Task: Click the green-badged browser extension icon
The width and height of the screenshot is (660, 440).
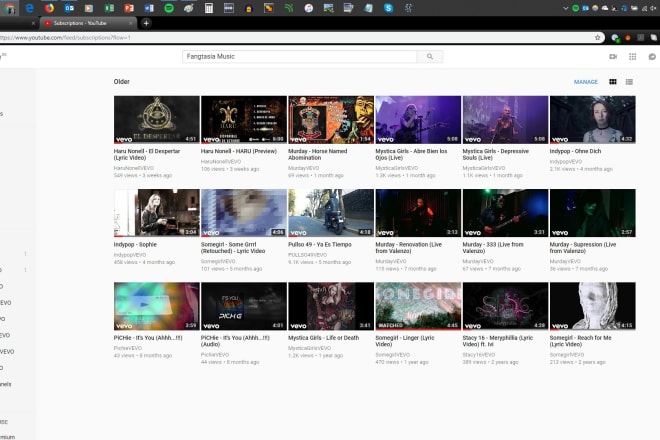Action: (x=615, y=38)
